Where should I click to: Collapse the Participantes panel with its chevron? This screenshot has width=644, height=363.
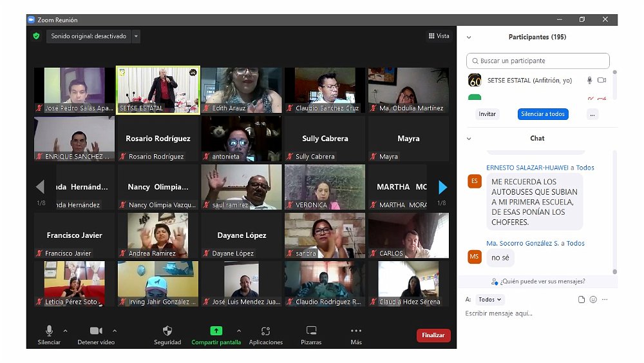point(469,37)
